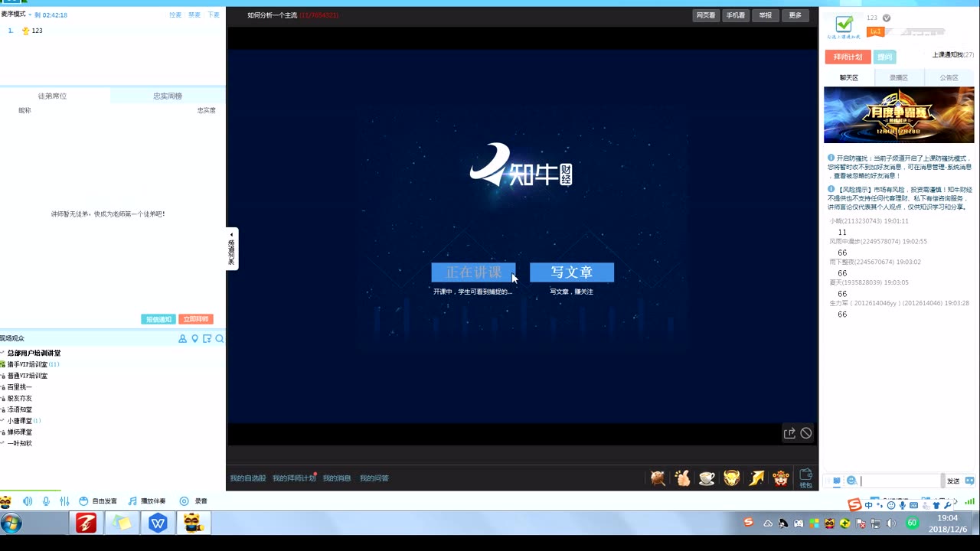Open the 麦序模式 mode dropdown
The width and height of the screenshot is (980, 551).
16,15
